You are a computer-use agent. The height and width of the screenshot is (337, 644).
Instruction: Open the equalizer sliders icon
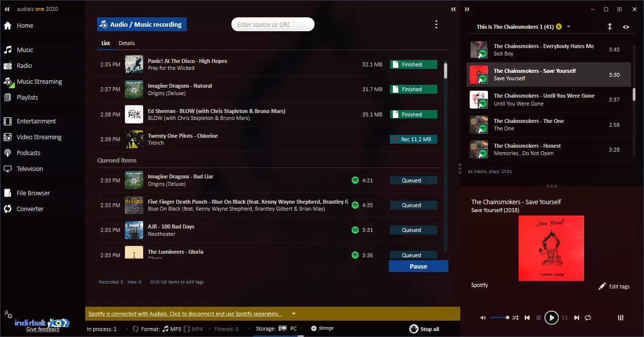(621, 318)
